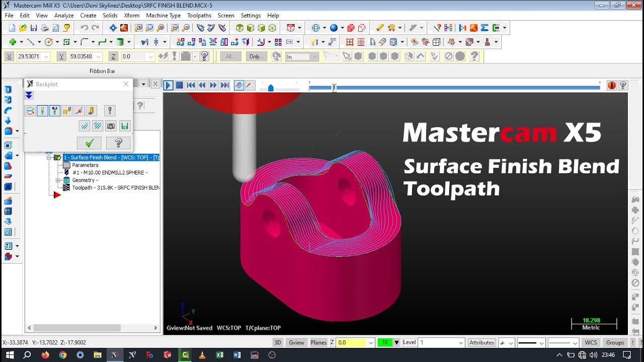The width and height of the screenshot is (644, 362).
Task: Collapse the Surface Finish Blend operation node
Action: point(49,157)
